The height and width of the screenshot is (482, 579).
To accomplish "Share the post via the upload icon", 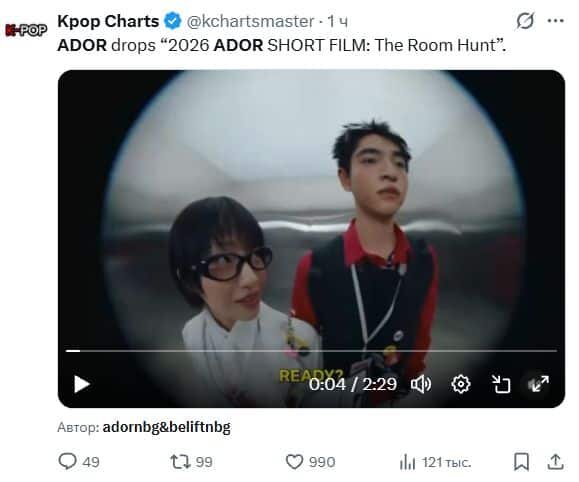I will coord(555,462).
